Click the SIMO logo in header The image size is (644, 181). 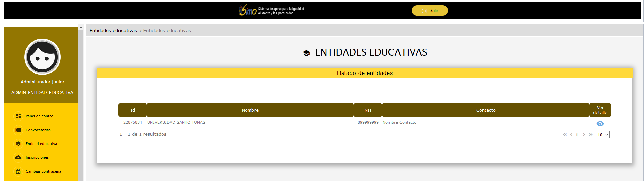click(x=248, y=11)
